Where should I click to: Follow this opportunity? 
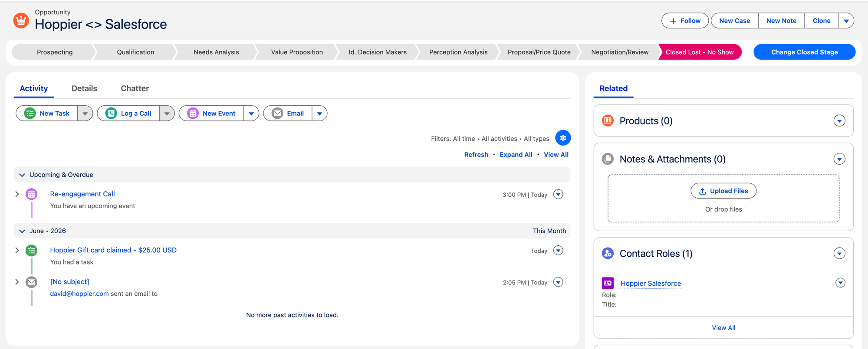click(685, 21)
